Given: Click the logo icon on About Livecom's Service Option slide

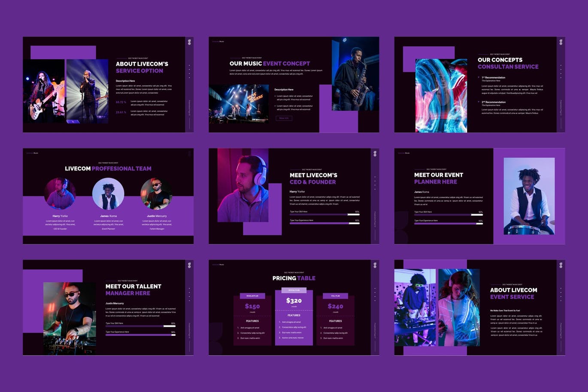Looking at the screenshot, I should [189, 42].
